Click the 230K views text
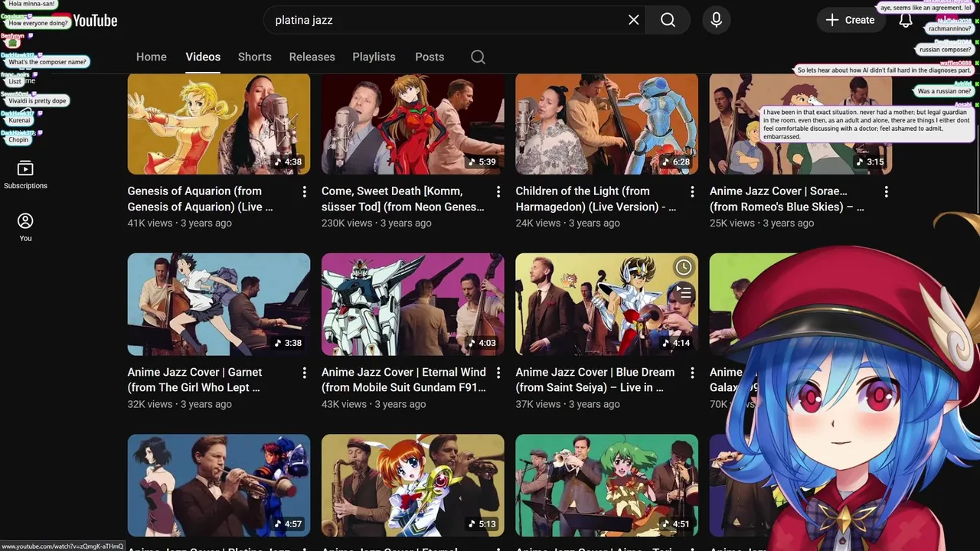The image size is (980, 551). pos(347,223)
